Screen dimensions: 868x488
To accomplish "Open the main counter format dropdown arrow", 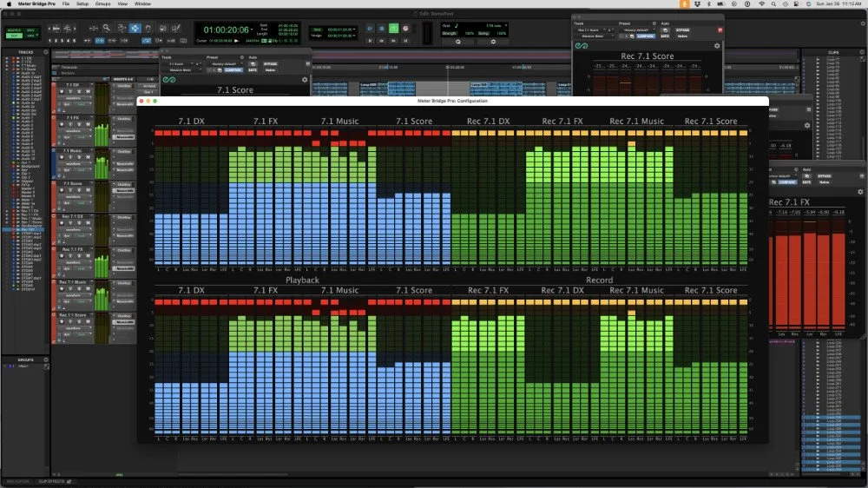I will click(x=252, y=30).
